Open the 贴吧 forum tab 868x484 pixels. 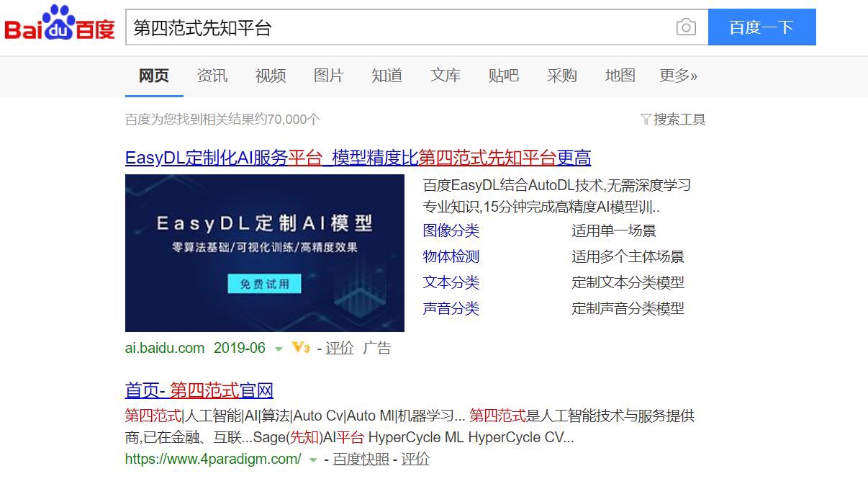[x=504, y=76]
